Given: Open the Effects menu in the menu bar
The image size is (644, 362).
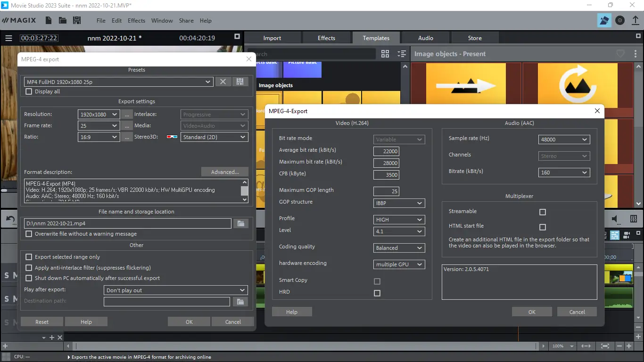Looking at the screenshot, I should click(136, 21).
